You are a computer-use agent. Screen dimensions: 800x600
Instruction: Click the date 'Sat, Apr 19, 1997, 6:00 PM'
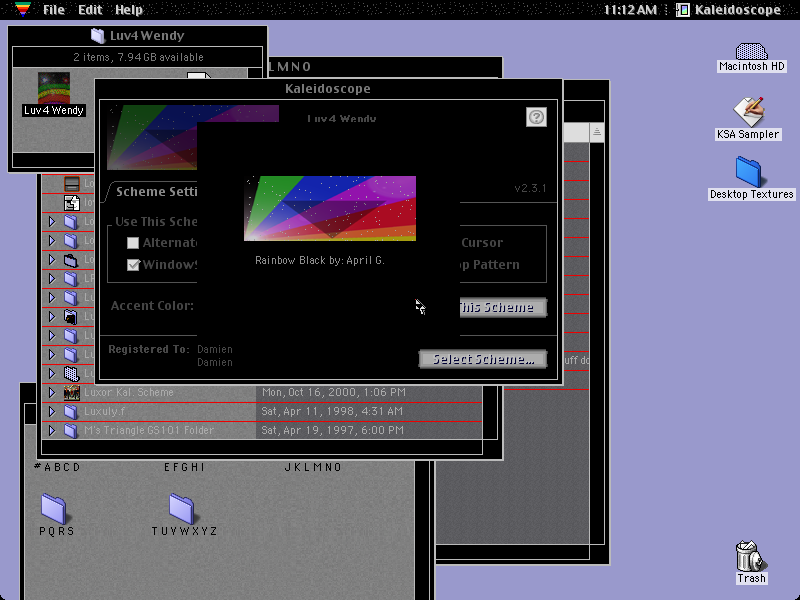[333, 430]
